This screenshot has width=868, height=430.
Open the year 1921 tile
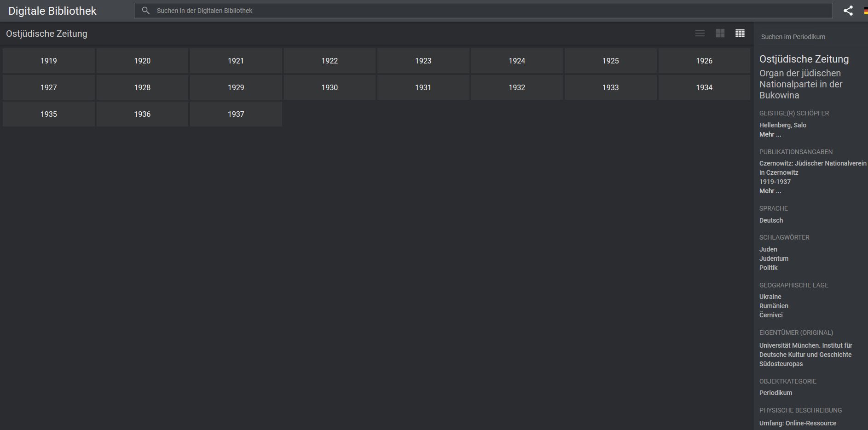coord(236,61)
